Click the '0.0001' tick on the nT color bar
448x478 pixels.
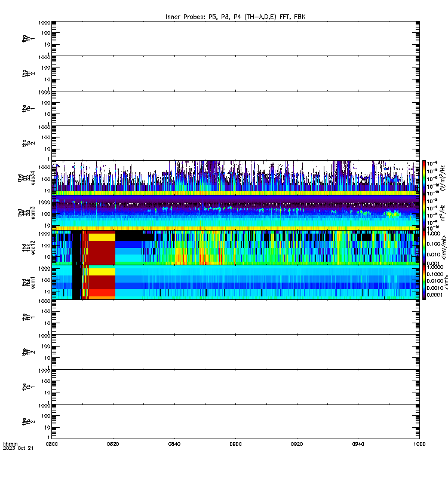pos(435,295)
